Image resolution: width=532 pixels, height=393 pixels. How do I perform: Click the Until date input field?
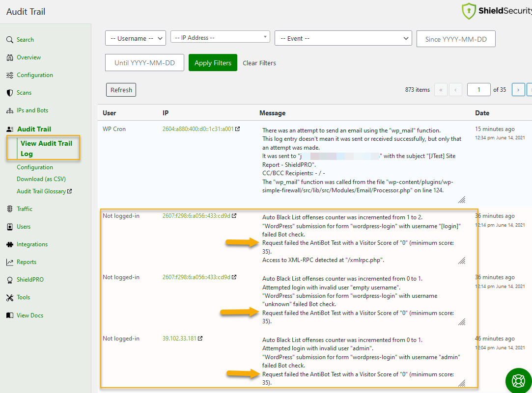click(144, 63)
